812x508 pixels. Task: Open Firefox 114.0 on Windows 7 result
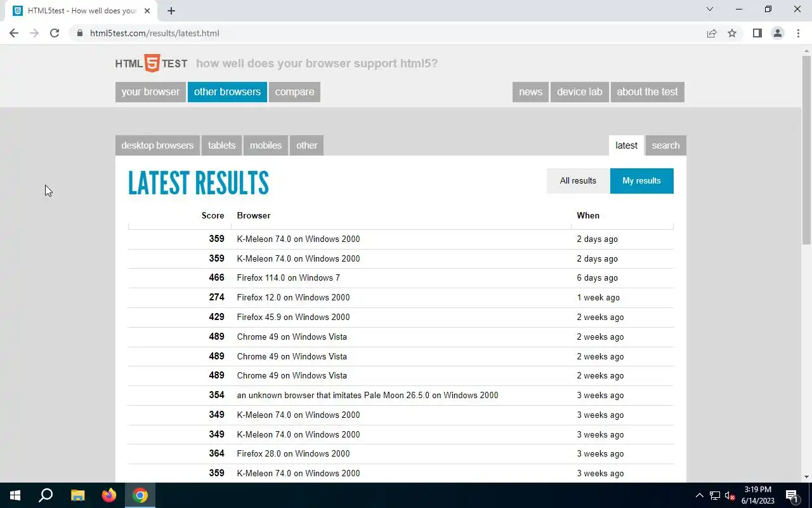(x=289, y=277)
